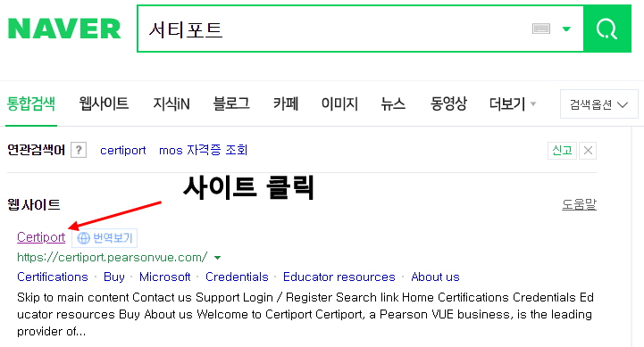Click related search term mos 자격증 조회
The height and width of the screenshot is (347, 644).
(x=204, y=150)
